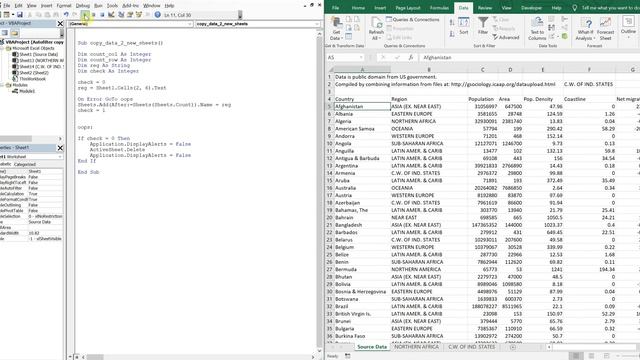Close the Project Explorer pane
The height and width of the screenshot is (360, 640).
click(60, 24)
